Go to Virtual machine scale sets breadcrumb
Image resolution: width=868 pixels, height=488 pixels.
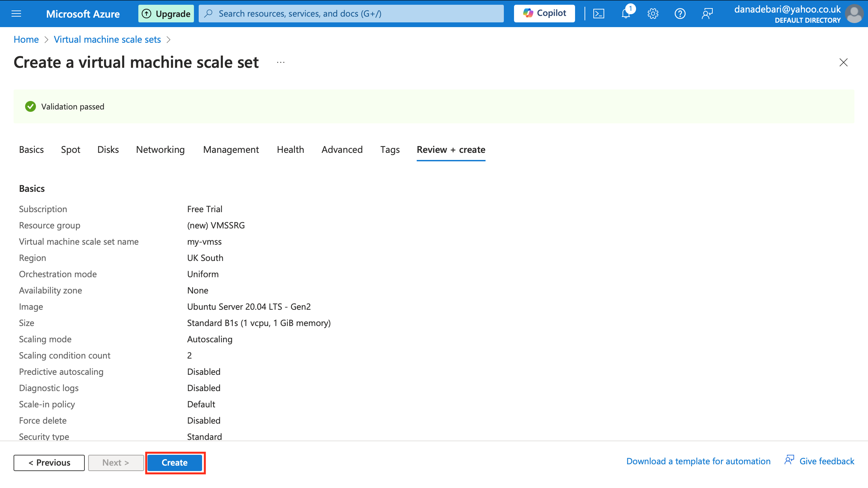tap(107, 40)
